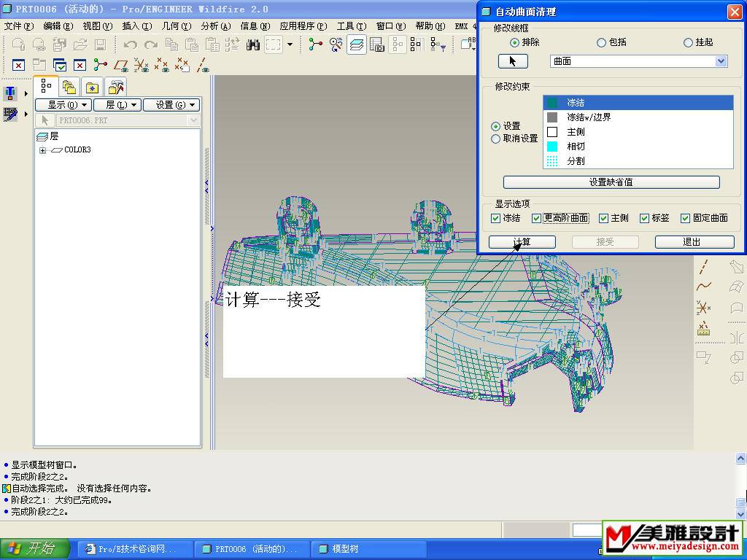Click the 退出 button
This screenshot has width=747, height=560.
click(x=694, y=242)
